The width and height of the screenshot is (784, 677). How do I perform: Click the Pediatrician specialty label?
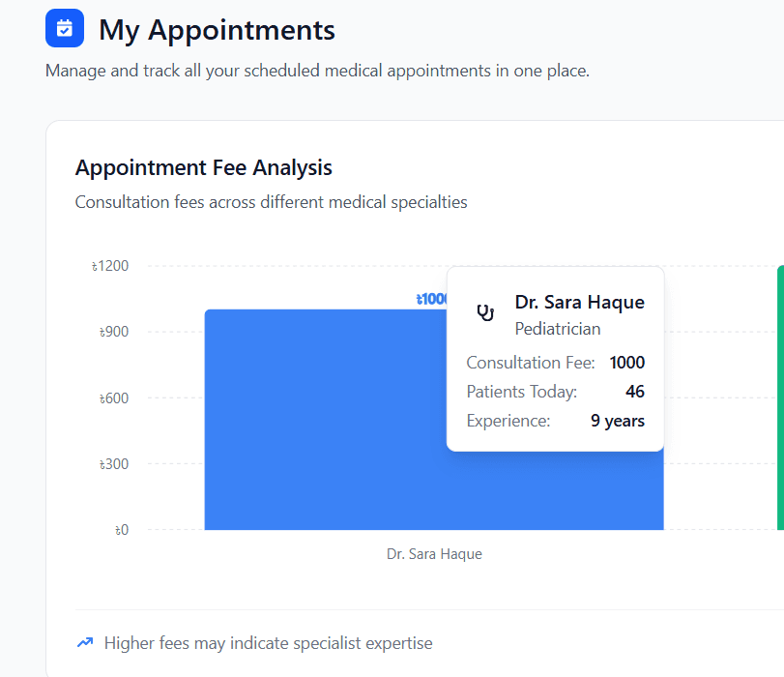(x=557, y=329)
